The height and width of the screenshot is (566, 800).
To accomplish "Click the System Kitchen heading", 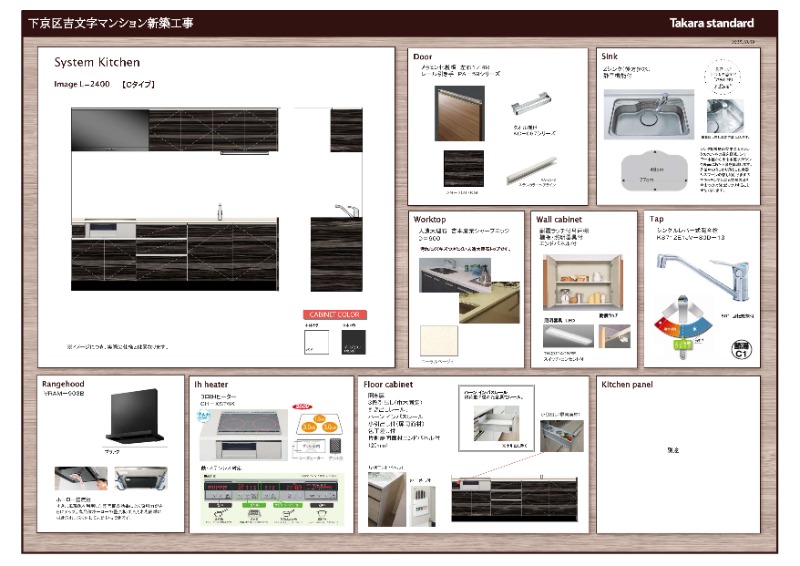I will click(97, 62).
